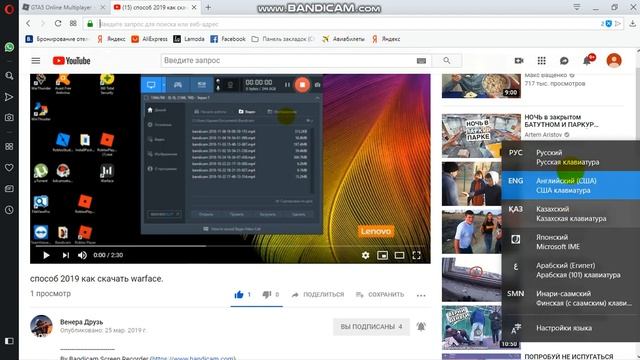Select Русский keyboard layout

click(571, 157)
